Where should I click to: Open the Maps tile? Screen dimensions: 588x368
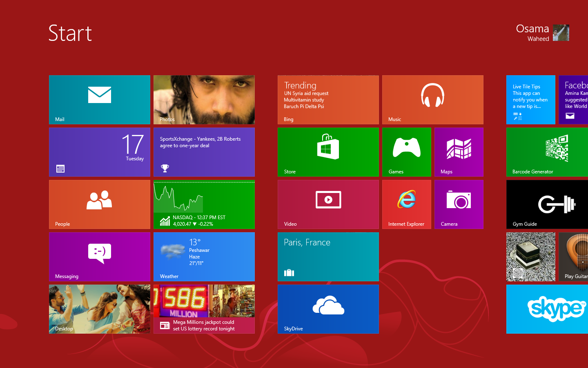459,152
